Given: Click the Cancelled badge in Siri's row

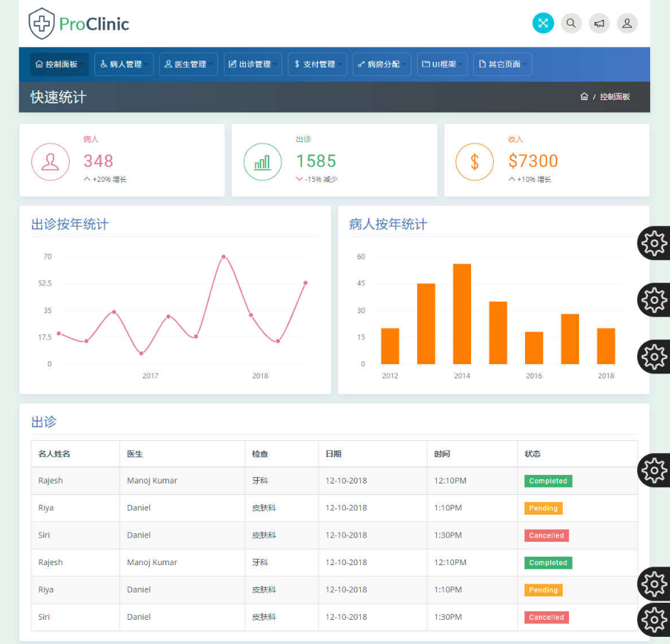Looking at the screenshot, I should [546, 535].
